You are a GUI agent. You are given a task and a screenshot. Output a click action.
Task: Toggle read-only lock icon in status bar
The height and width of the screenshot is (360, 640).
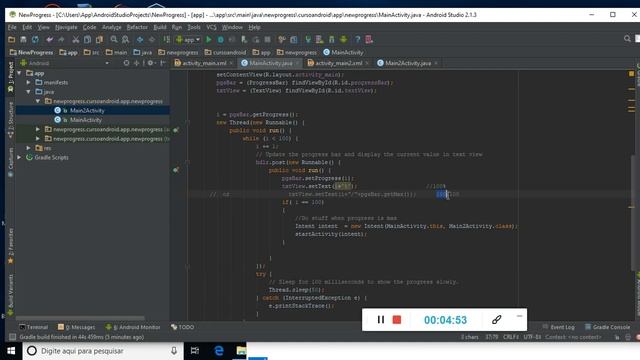point(617,337)
